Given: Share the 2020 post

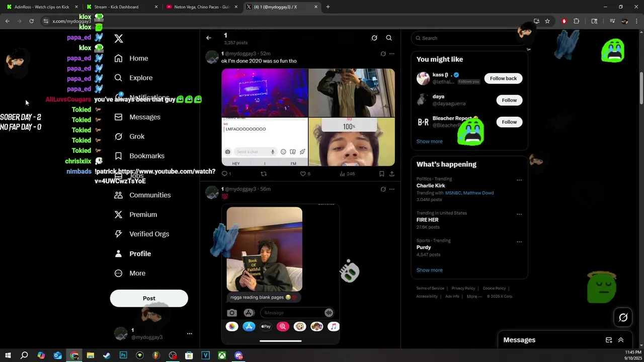Looking at the screenshot, I should point(392,173).
